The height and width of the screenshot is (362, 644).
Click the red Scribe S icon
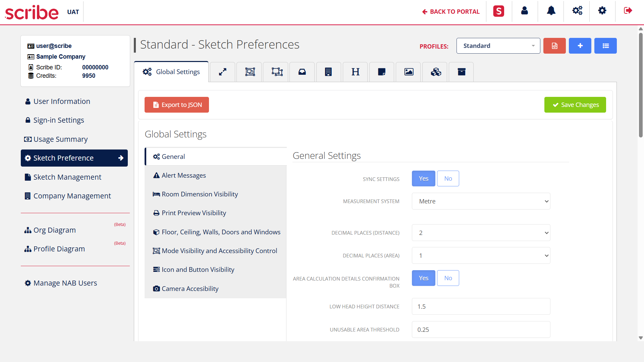point(498,11)
